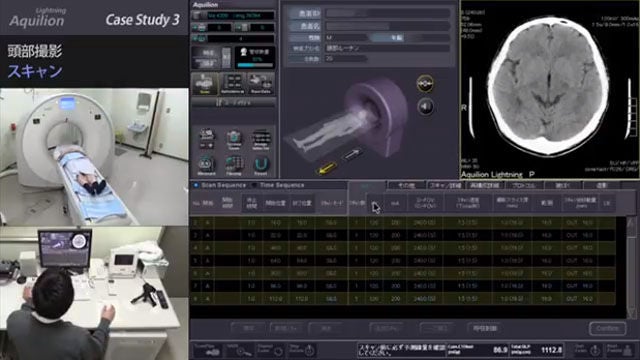Click the Filming icon
This screenshot has height=360, width=640.
click(x=233, y=165)
